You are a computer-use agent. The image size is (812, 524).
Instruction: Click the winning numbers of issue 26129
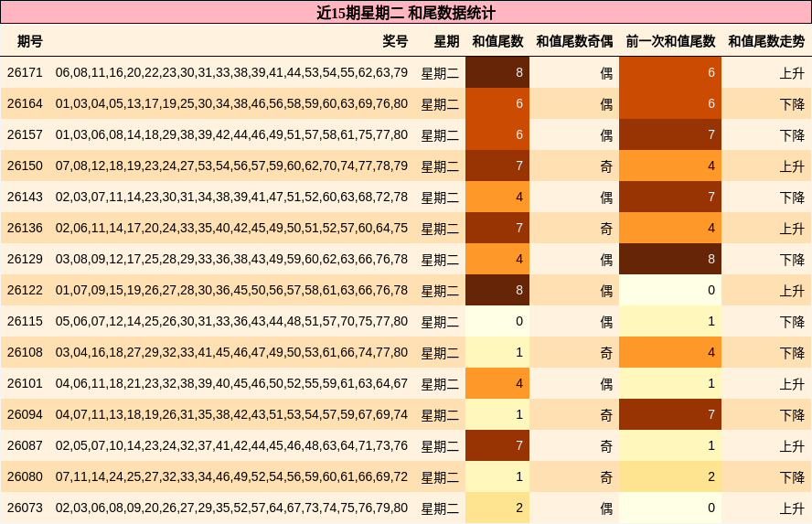[x=231, y=259]
